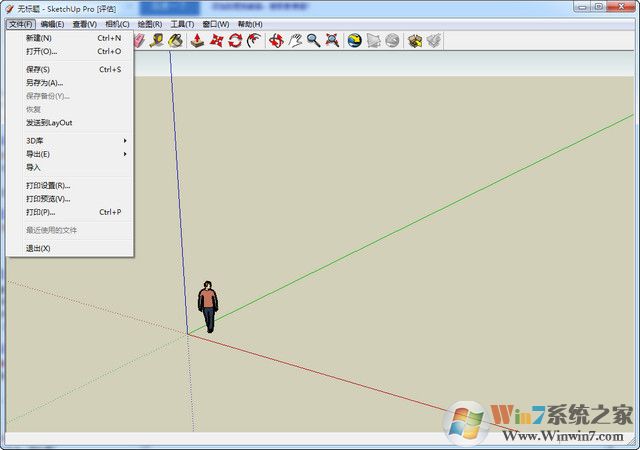Select the Eraser tool icon
Image resolution: width=640 pixels, height=450 pixels.
[x=139, y=40]
